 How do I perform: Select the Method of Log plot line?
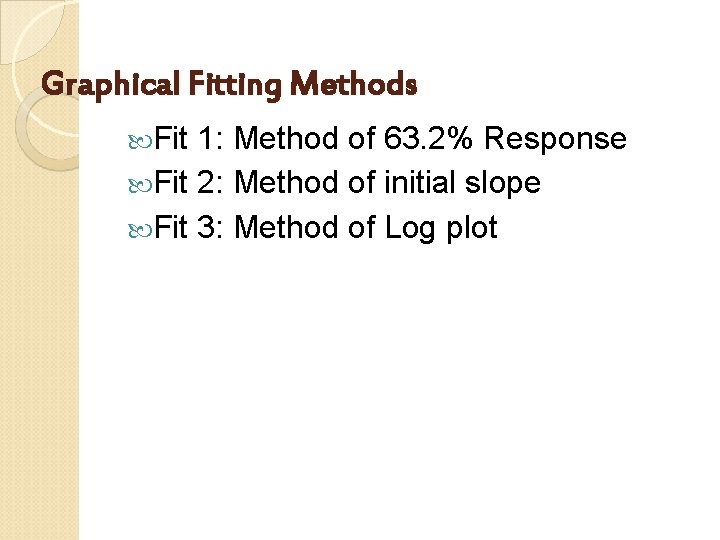[x=365, y=228]
